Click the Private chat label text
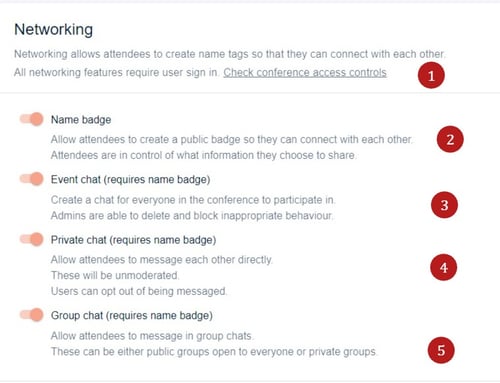 click(133, 240)
